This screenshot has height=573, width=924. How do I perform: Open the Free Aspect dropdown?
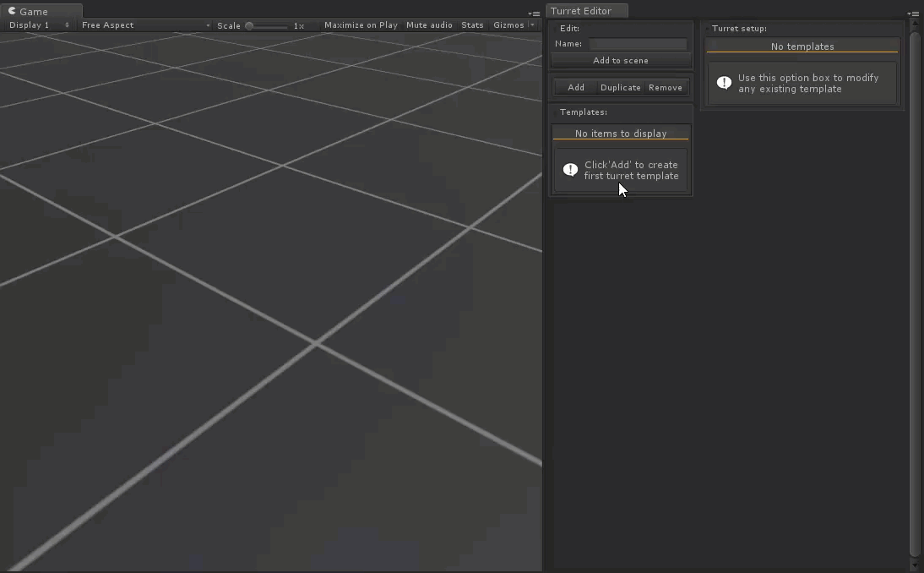click(x=145, y=25)
